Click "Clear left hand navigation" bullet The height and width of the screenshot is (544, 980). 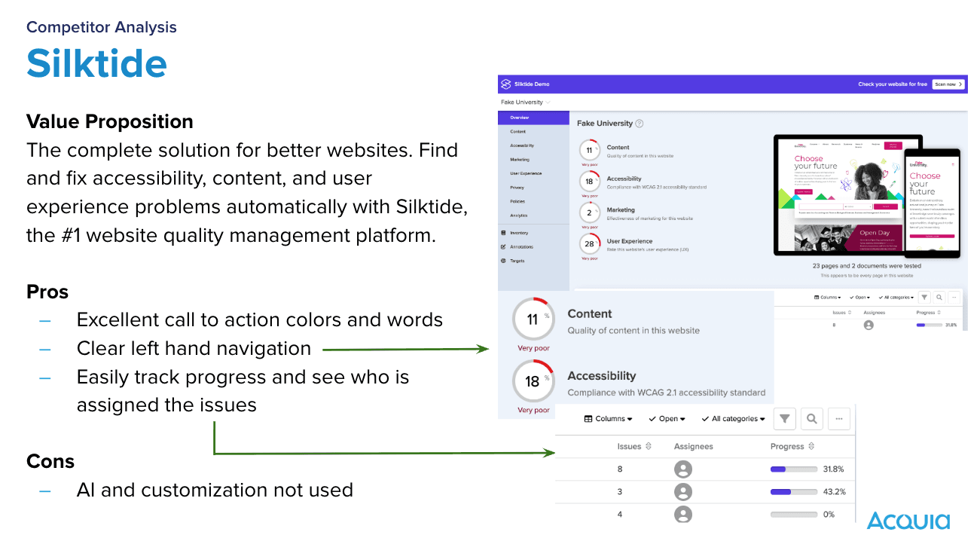pos(194,349)
